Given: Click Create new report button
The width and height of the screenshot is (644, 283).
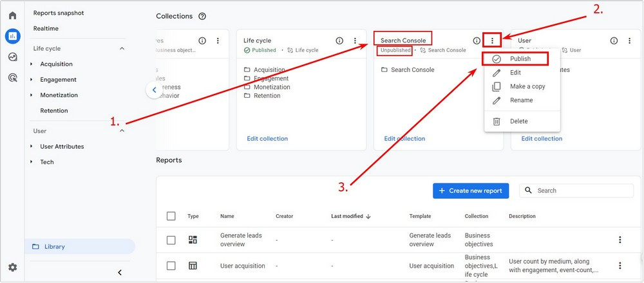Looking at the screenshot, I should (x=471, y=191).
